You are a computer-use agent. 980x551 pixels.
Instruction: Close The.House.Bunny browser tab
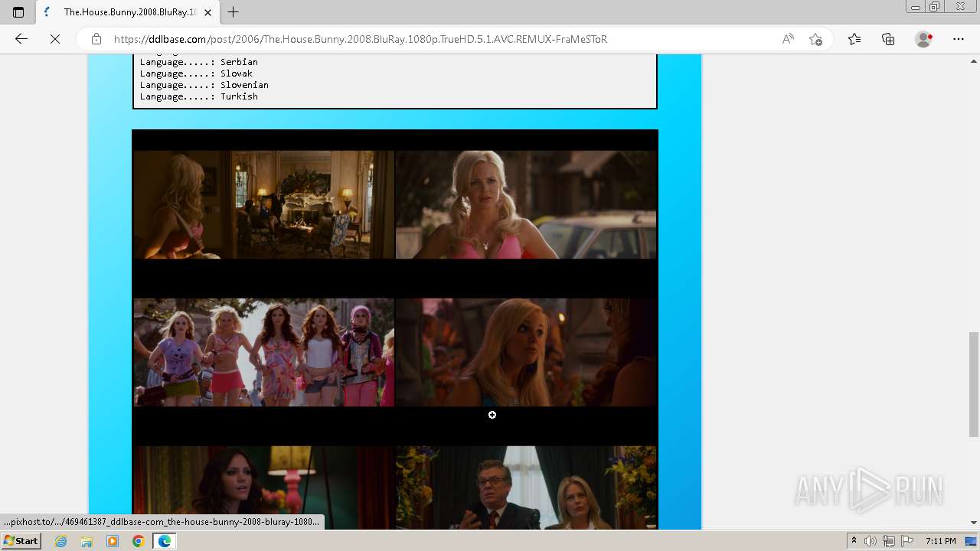[x=207, y=12]
